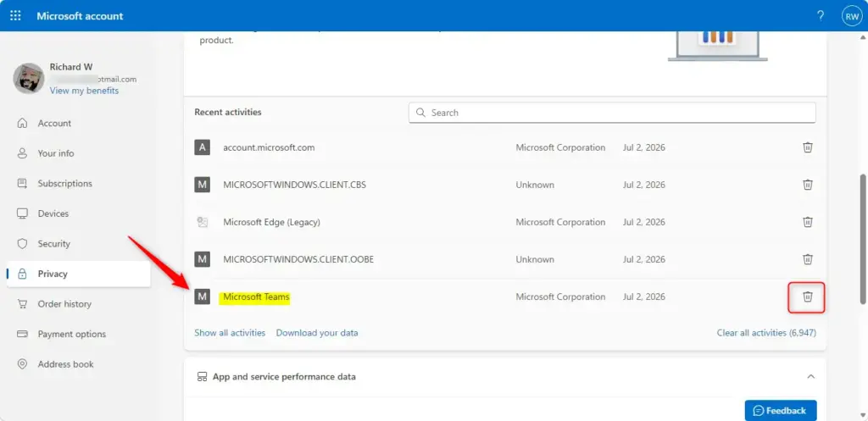The image size is (868, 421).
Task: Open View my benefits link
Action: point(84,90)
